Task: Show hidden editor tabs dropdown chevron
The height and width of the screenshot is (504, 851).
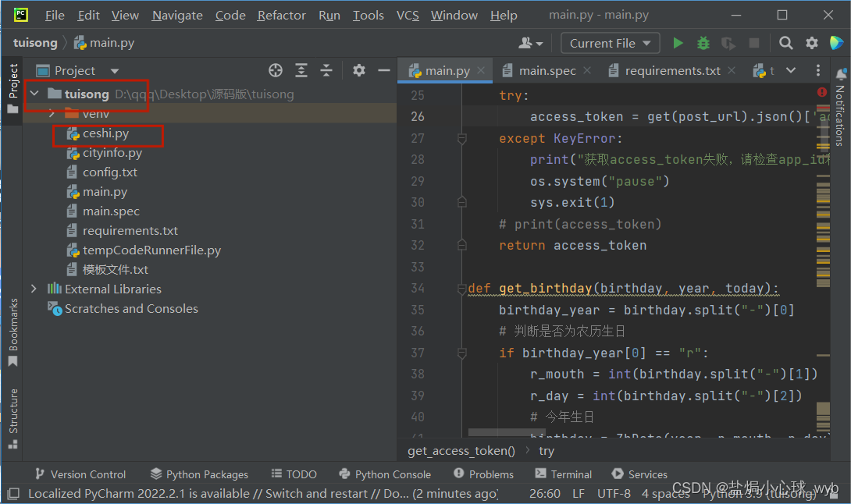Action: click(x=791, y=70)
